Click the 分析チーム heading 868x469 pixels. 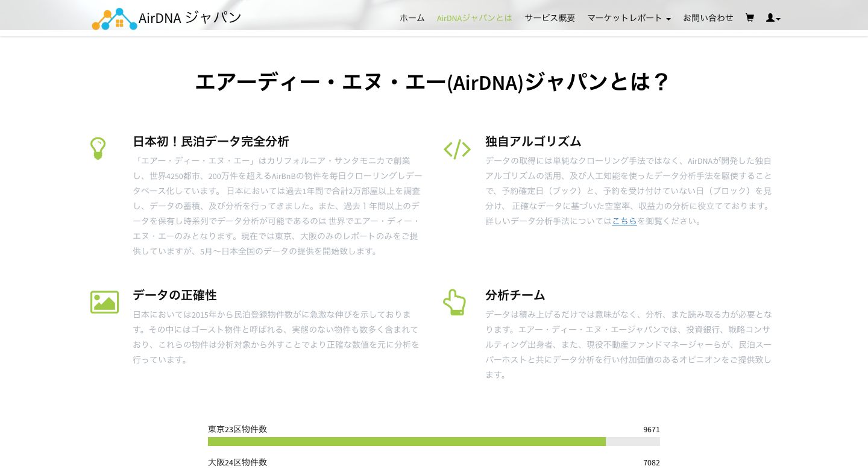(x=515, y=295)
